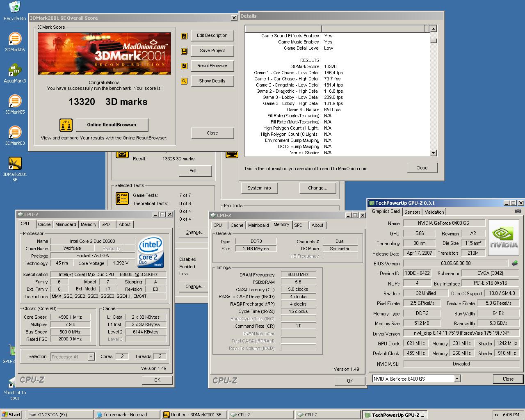Screen dimensions: 525x420
Task: Click the Save Project button
Action: pos(212,51)
